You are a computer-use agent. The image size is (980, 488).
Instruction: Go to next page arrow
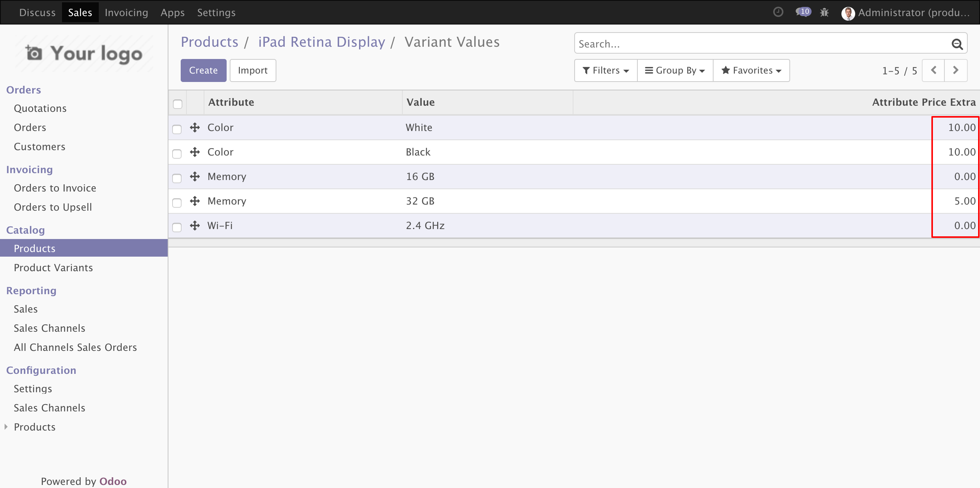[x=955, y=70]
